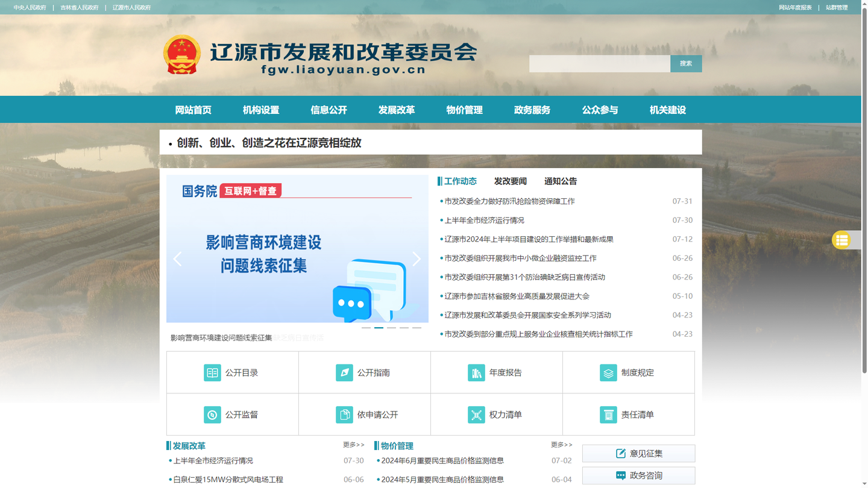Open 公众参与 navigation item
Viewport: 868px width, 488px height.
pyautogui.click(x=600, y=110)
